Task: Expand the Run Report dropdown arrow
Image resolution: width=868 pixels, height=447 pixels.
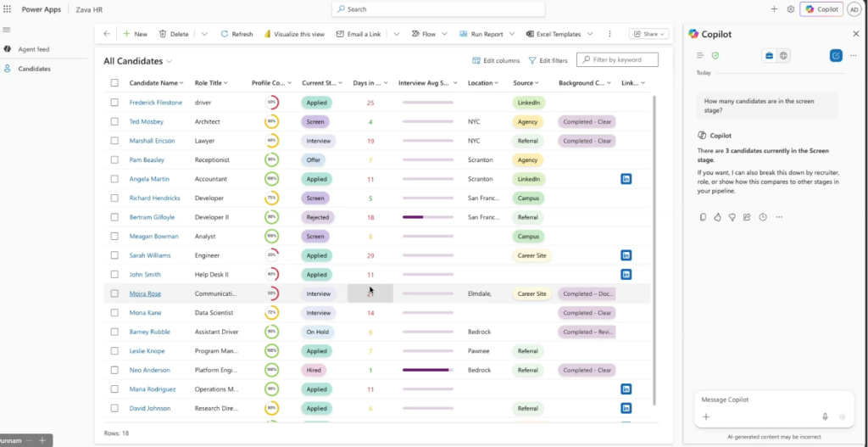Action: [x=511, y=34]
